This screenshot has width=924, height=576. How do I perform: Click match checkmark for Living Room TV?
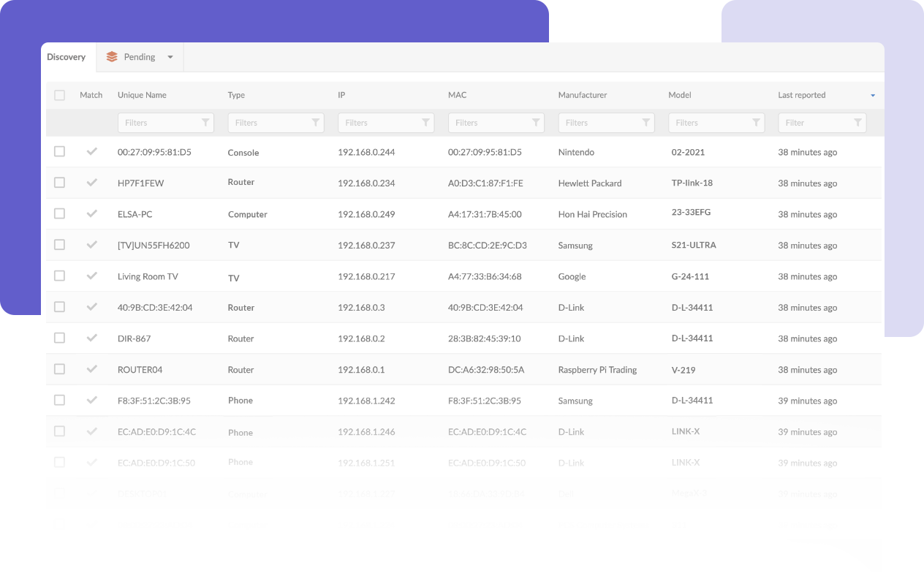click(91, 276)
